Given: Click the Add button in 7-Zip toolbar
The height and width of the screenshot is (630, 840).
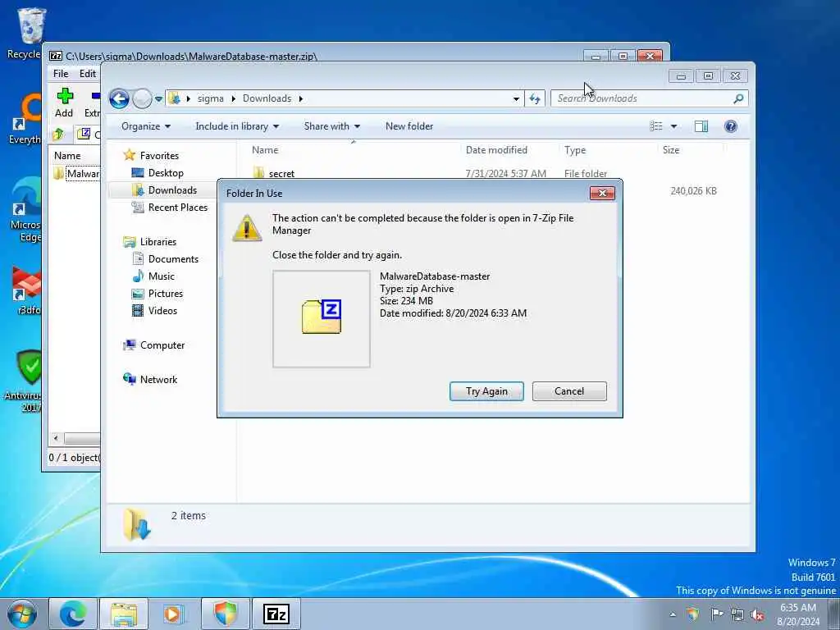Looking at the screenshot, I should click(x=64, y=103).
